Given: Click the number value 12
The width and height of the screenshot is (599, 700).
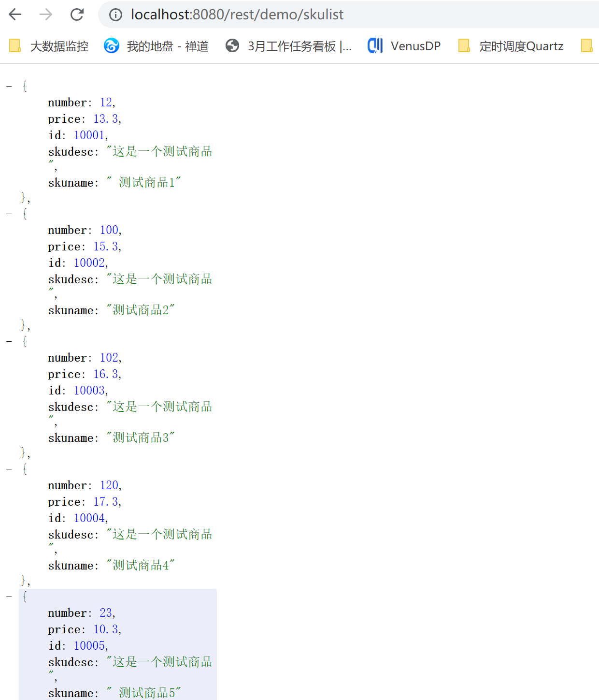Looking at the screenshot, I should tap(106, 102).
